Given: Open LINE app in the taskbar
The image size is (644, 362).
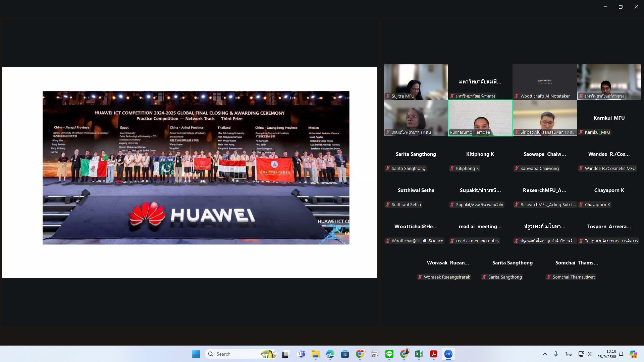Looking at the screenshot, I should pyautogui.click(x=389, y=354).
